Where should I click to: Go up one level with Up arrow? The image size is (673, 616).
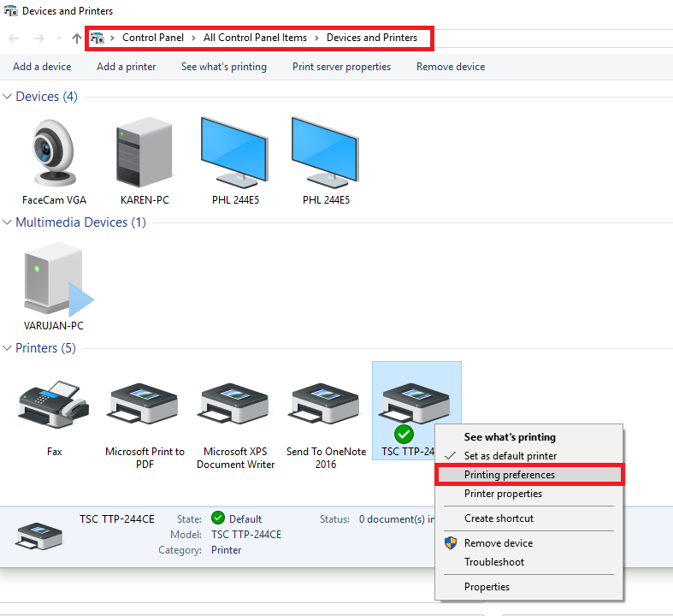click(x=77, y=38)
